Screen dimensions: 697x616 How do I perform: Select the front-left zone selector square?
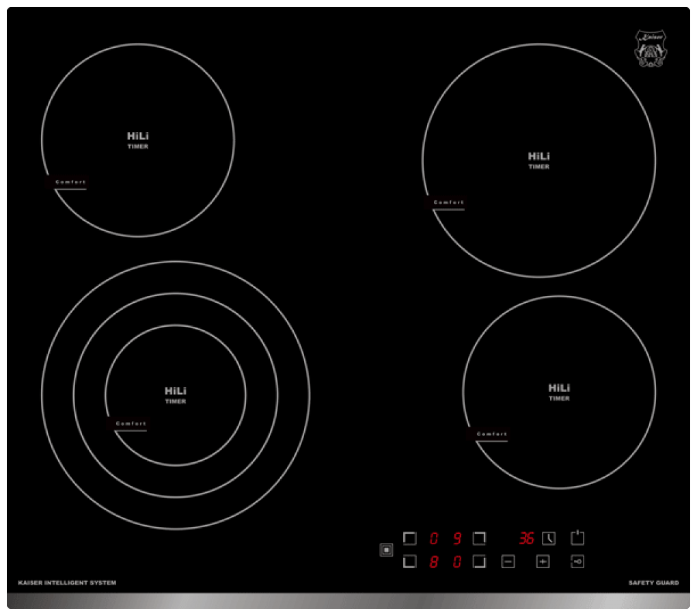point(410,562)
